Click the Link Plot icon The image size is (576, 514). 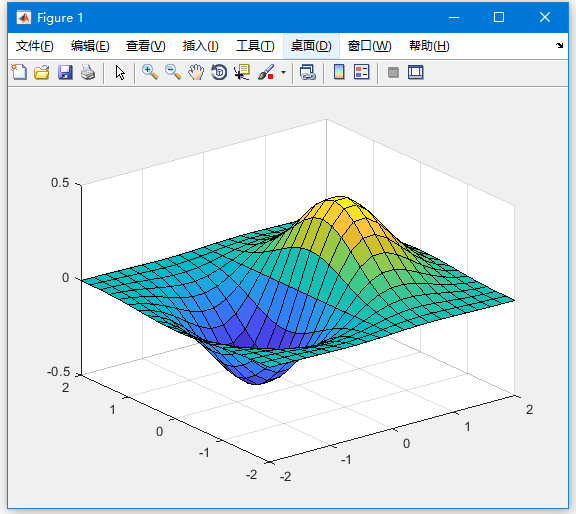coord(307,72)
